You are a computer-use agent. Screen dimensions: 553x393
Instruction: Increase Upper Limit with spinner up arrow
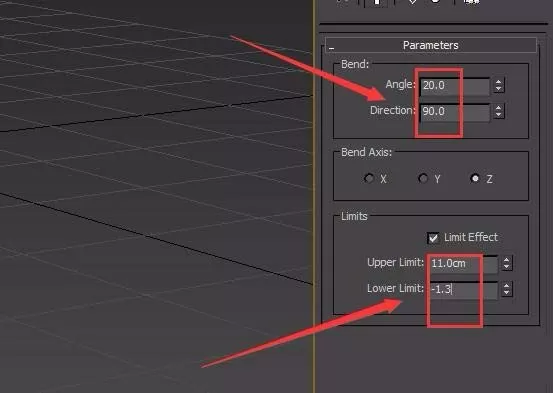[507, 260]
